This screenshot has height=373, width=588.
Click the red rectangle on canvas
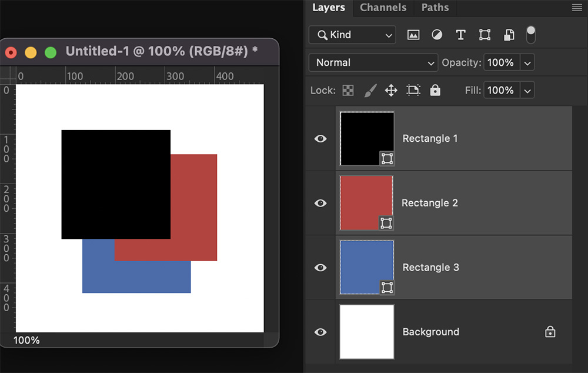[194, 208]
